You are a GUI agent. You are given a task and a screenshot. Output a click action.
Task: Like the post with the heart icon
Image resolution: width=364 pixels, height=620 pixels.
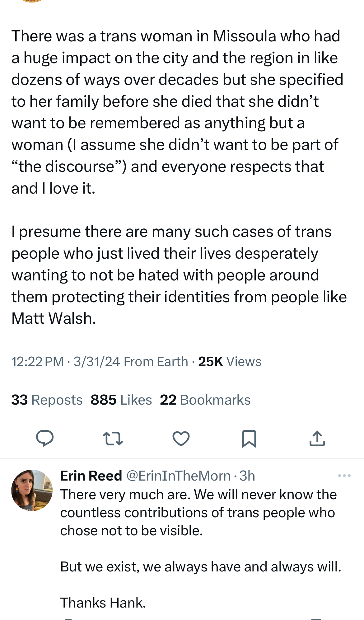coord(181,439)
